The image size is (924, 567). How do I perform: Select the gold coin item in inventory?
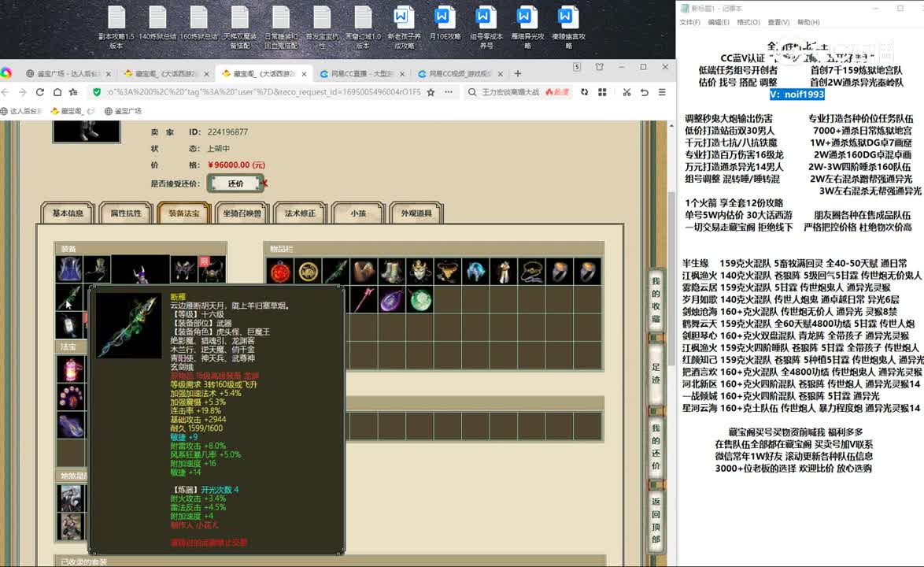point(308,271)
